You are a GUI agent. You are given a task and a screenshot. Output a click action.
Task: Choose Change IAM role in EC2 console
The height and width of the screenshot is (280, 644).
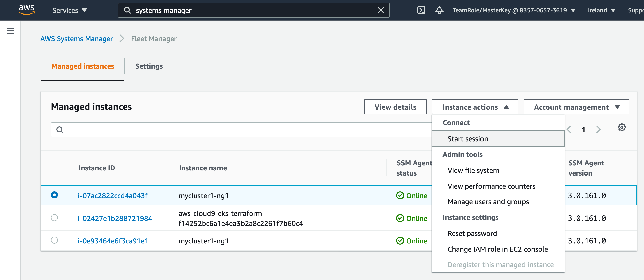(x=498, y=249)
